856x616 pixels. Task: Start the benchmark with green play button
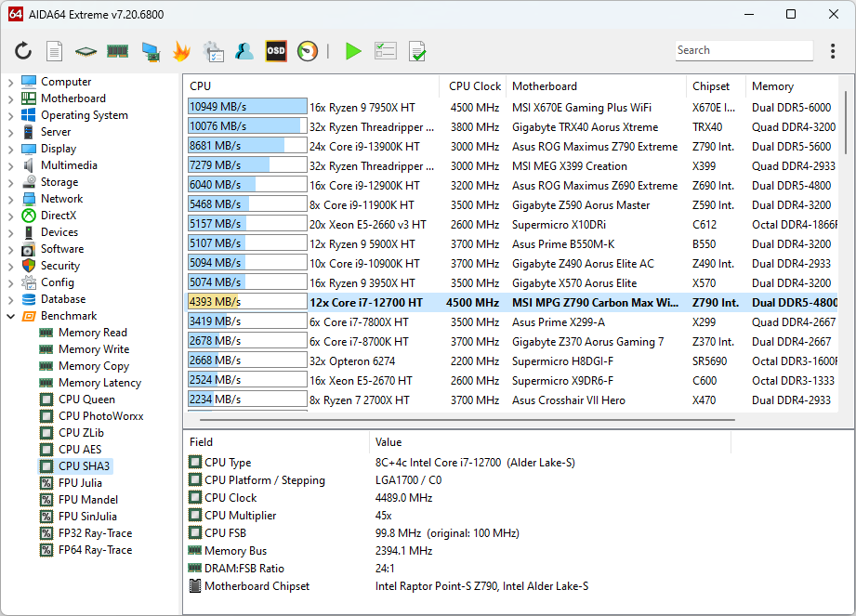(x=353, y=51)
